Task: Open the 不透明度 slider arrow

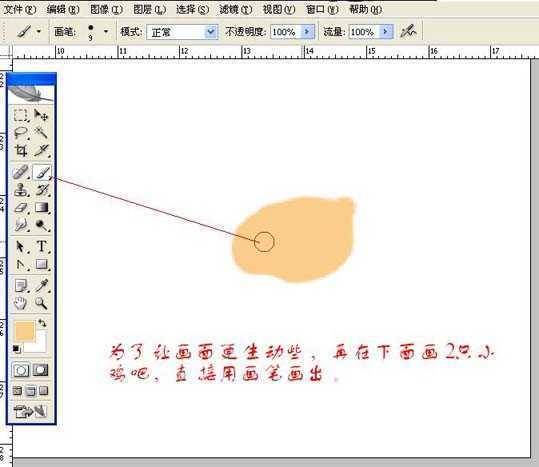Action: click(x=307, y=32)
